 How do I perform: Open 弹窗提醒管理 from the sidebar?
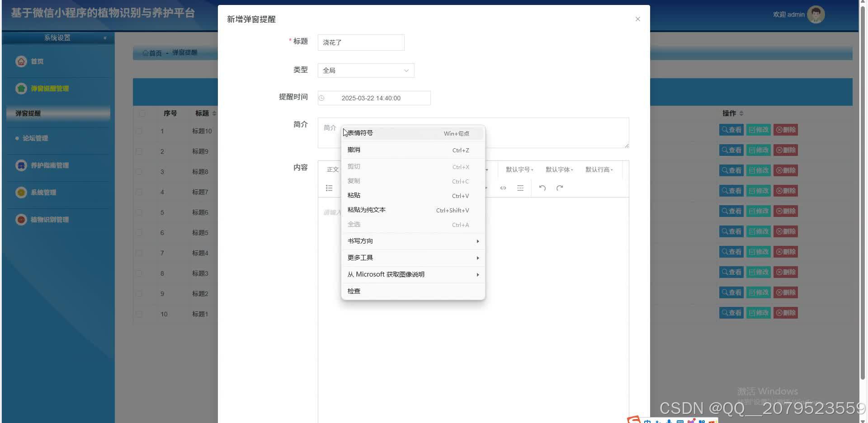[x=50, y=88]
